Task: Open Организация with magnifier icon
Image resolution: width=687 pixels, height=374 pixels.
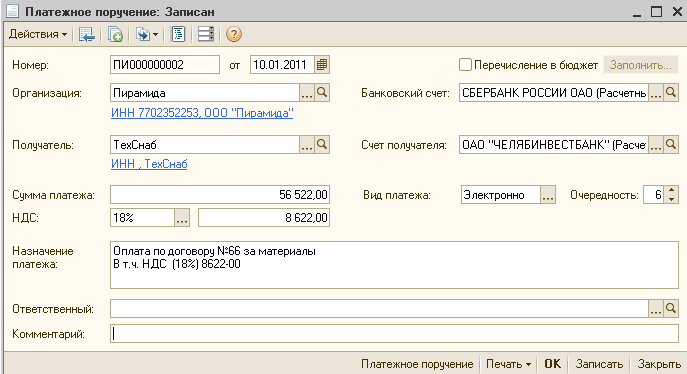Action: coord(322,93)
